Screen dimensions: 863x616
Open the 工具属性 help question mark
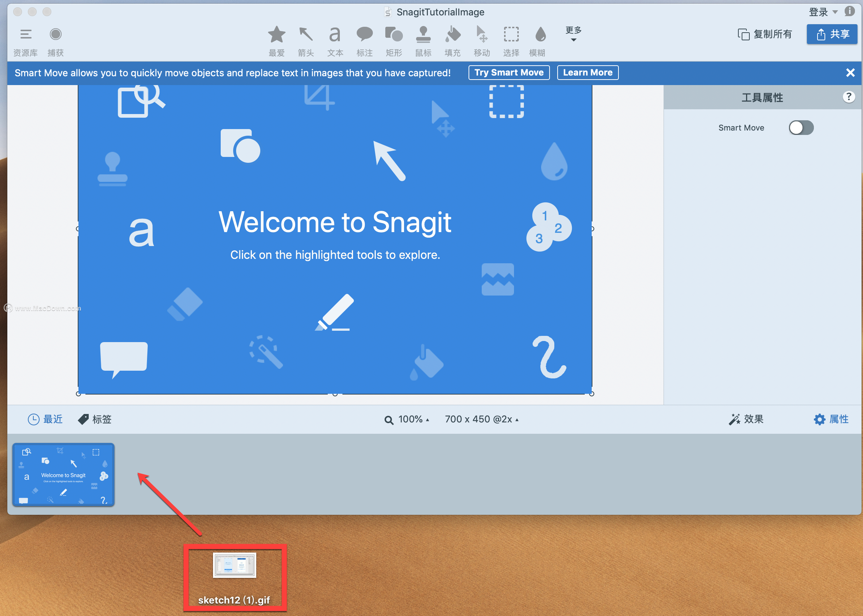[x=849, y=97]
